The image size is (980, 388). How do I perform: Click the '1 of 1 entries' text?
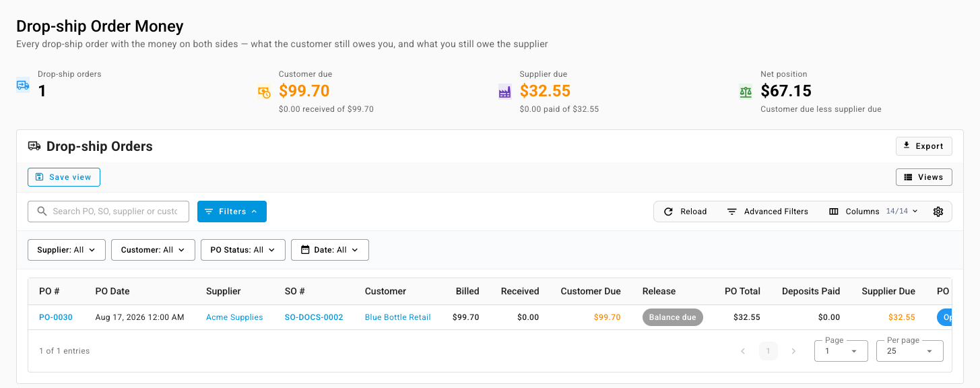[x=65, y=351]
